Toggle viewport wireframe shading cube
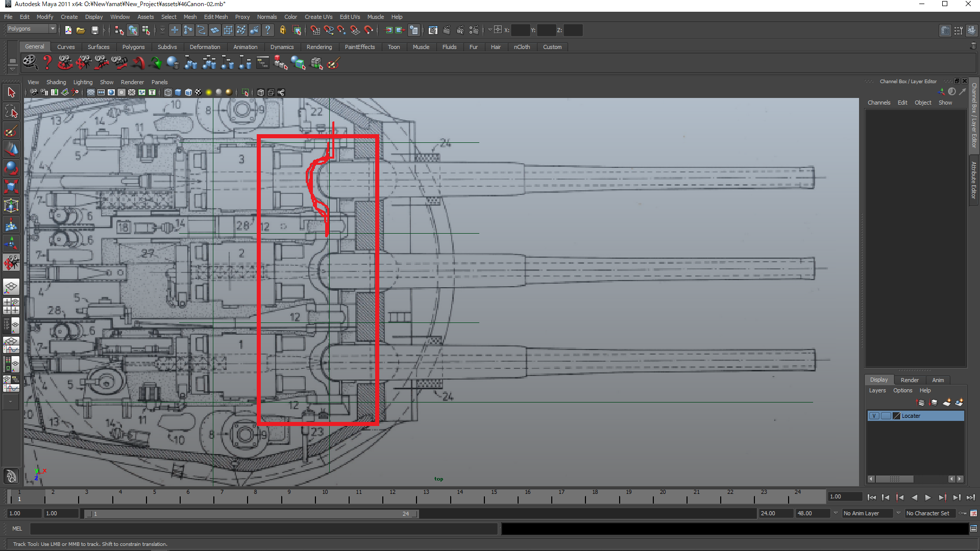 click(x=168, y=92)
